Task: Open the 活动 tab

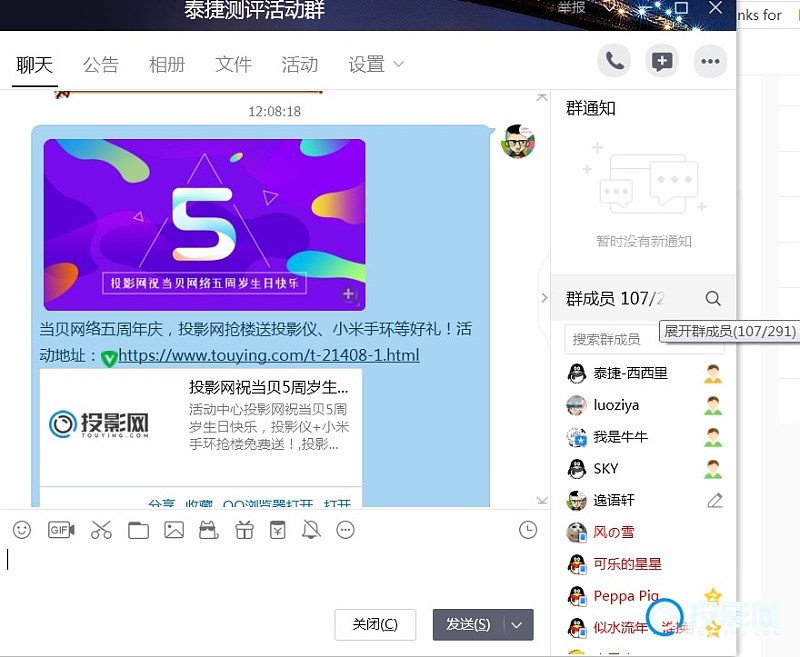Action: 299,65
